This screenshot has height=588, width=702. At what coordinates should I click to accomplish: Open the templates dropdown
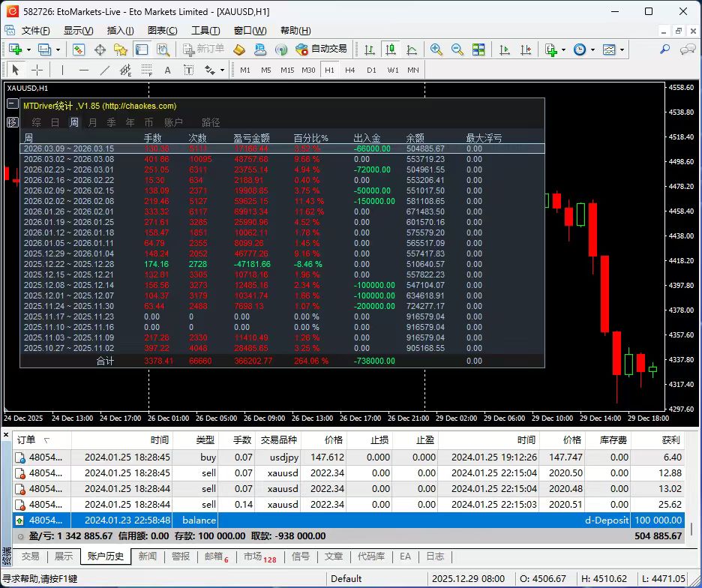pyautogui.click(x=622, y=49)
